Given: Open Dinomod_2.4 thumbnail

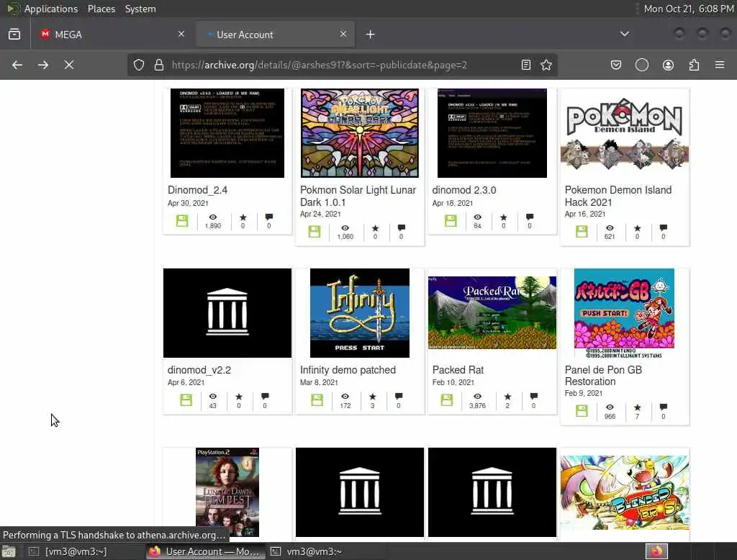Looking at the screenshot, I should coord(227,133).
